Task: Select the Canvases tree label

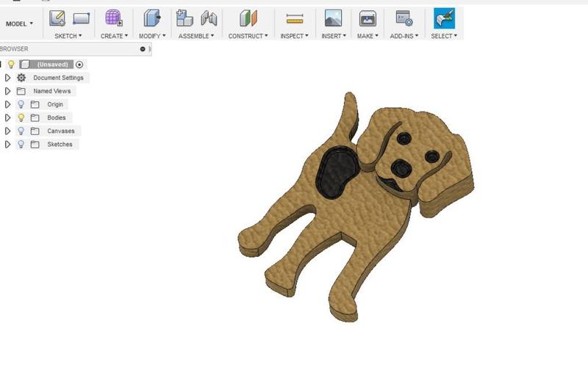Action: [61, 131]
